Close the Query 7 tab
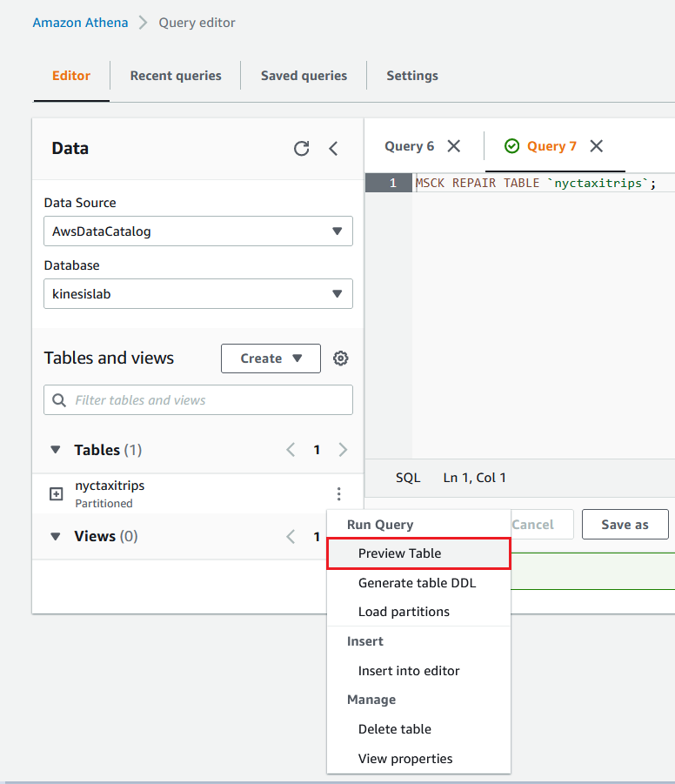 596,146
